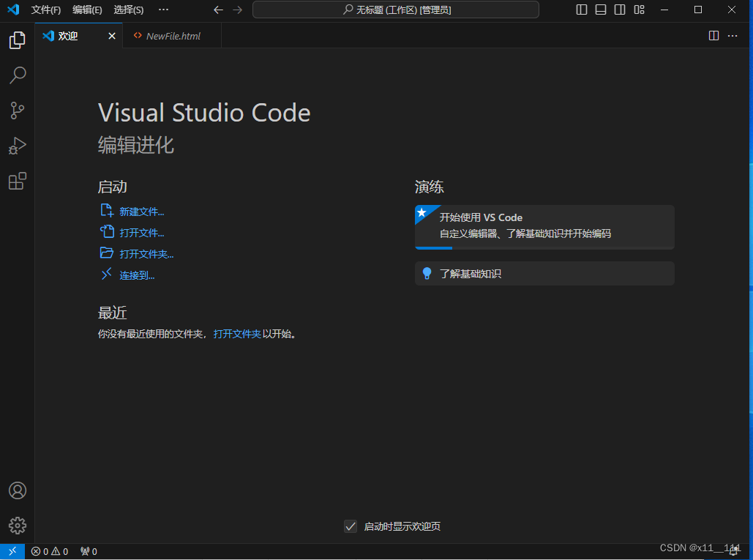Open notifications bell in status bar
753x560 pixels.
734,551
